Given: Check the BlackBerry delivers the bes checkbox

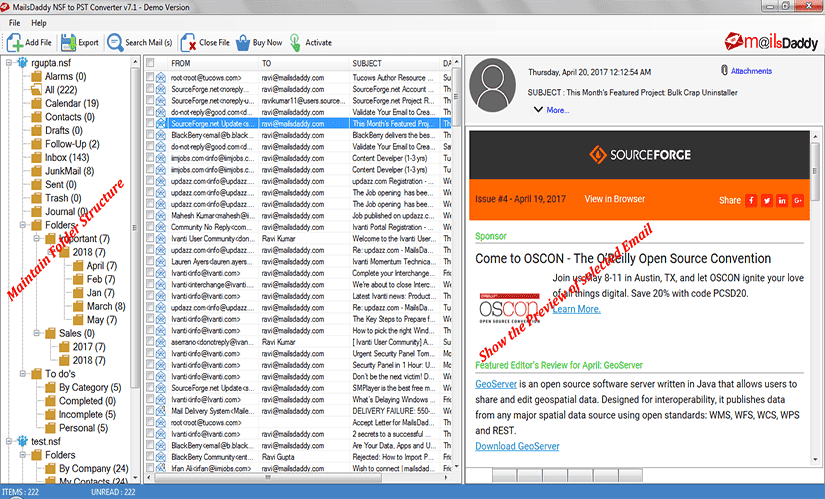Looking at the screenshot, I should point(150,135).
